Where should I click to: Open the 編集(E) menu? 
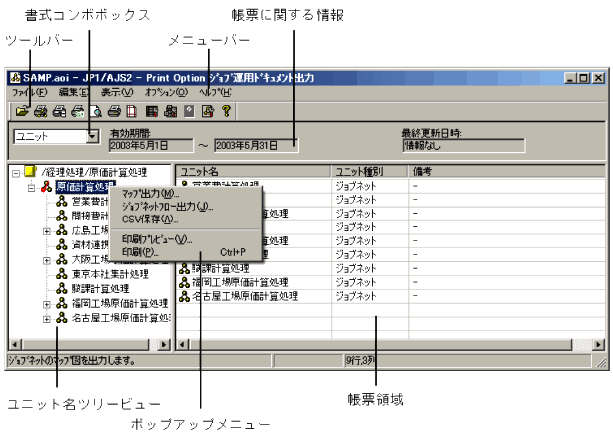coord(74,92)
